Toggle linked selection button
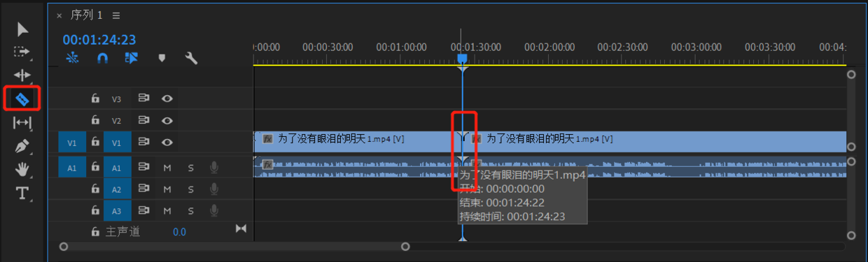This screenshot has height=262, width=868. 132,59
